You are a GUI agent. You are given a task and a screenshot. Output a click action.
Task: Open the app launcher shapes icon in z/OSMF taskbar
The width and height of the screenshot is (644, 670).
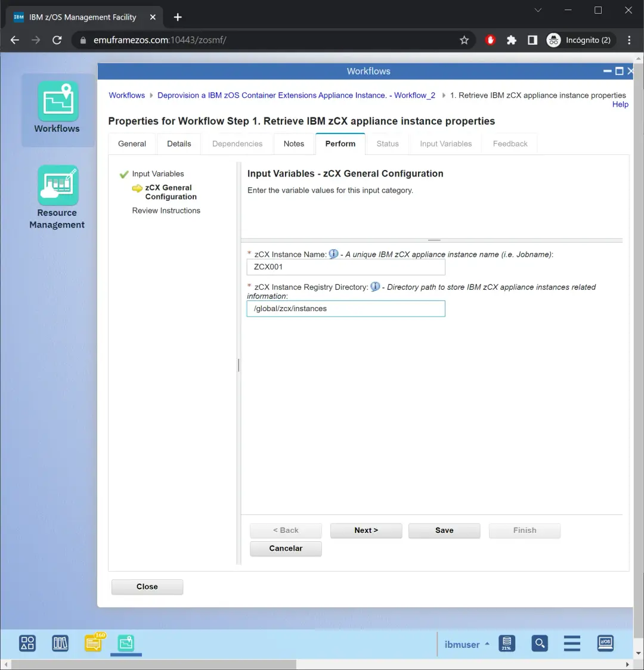[x=27, y=643]
